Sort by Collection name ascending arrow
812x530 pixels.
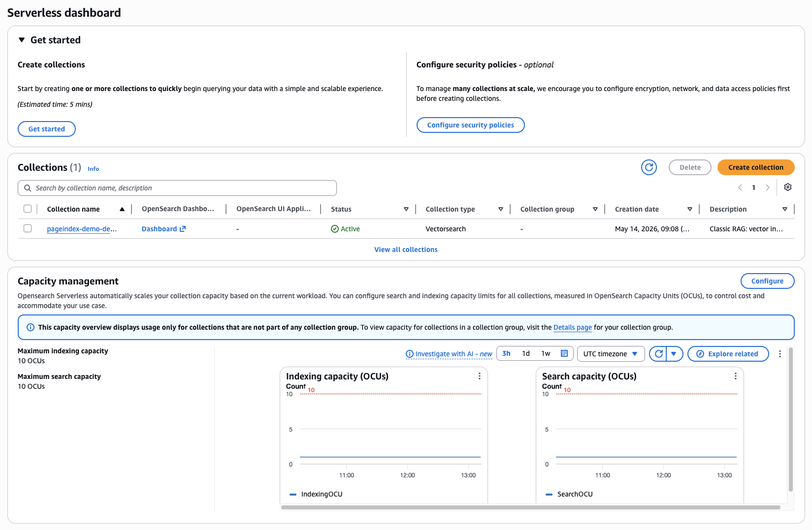tap(122, 209)
